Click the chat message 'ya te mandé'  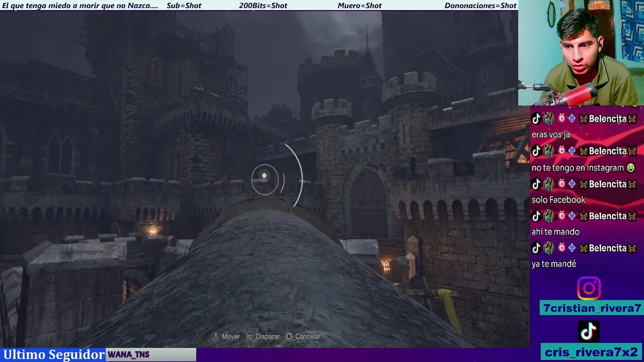click(553, 264)
